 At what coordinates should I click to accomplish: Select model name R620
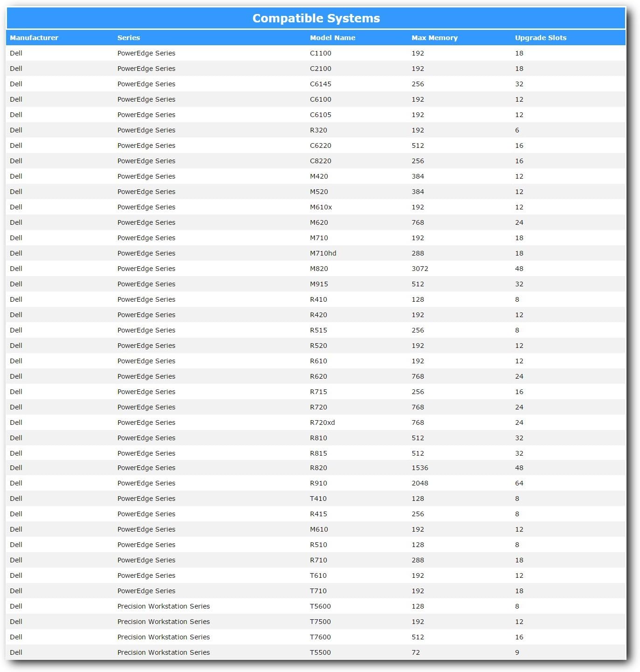click(x=318, y=376)
